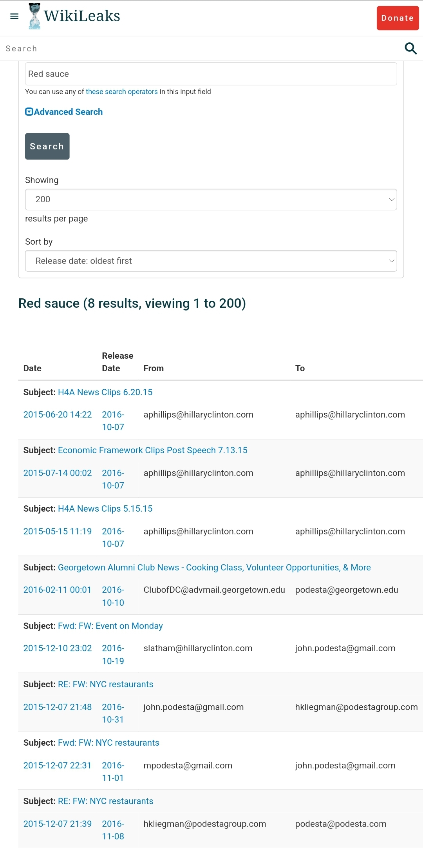Click the WikiLeaks hourglass logo
The height and width of the screenshot is (868, 423).
click(34, 16)
